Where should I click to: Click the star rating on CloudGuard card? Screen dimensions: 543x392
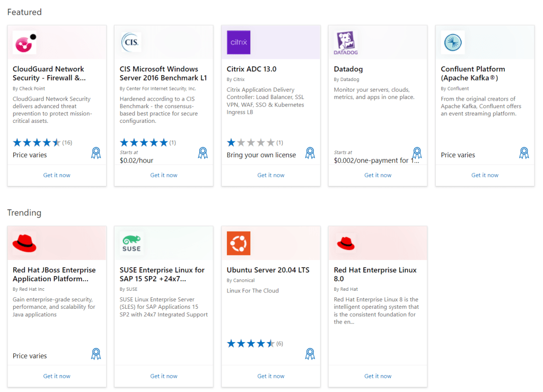coord(37,142)
